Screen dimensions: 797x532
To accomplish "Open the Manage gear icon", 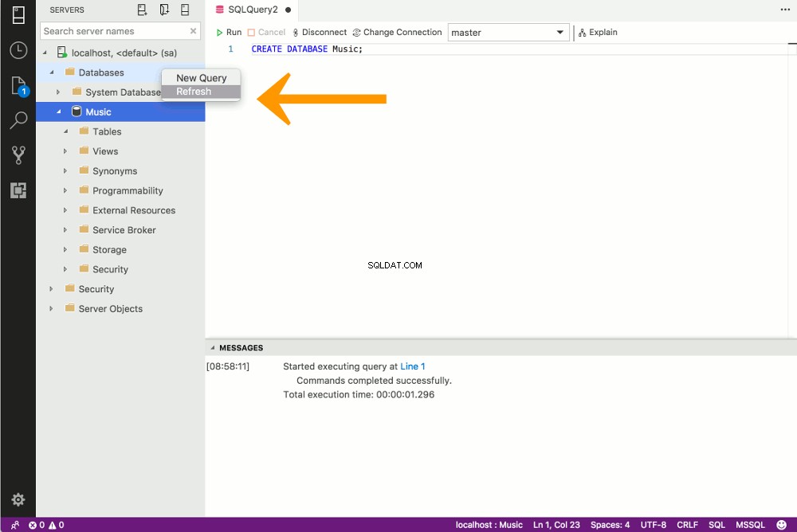I will [18, 499].
